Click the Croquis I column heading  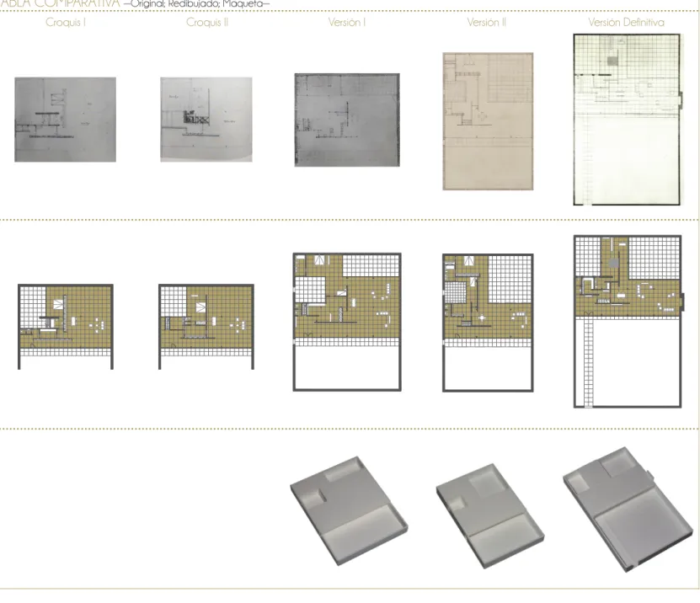[x=66, y=22]
